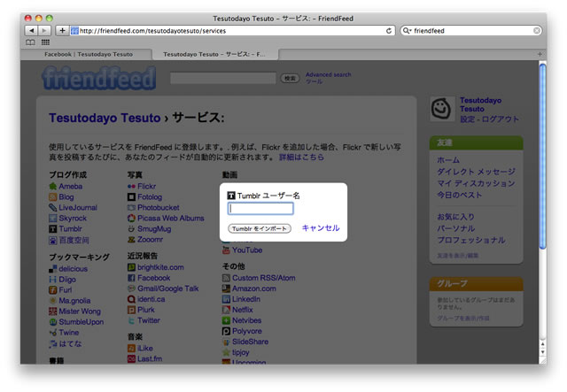This screenshot has width=567, height=392.
Task: Click the Polyvore service link
Action: tap(247, 331)
